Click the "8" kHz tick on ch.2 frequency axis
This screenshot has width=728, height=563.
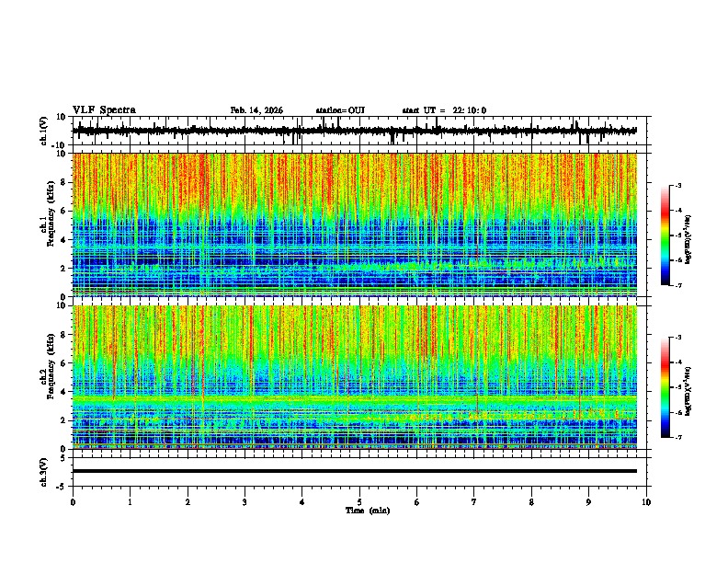[64, 335]
